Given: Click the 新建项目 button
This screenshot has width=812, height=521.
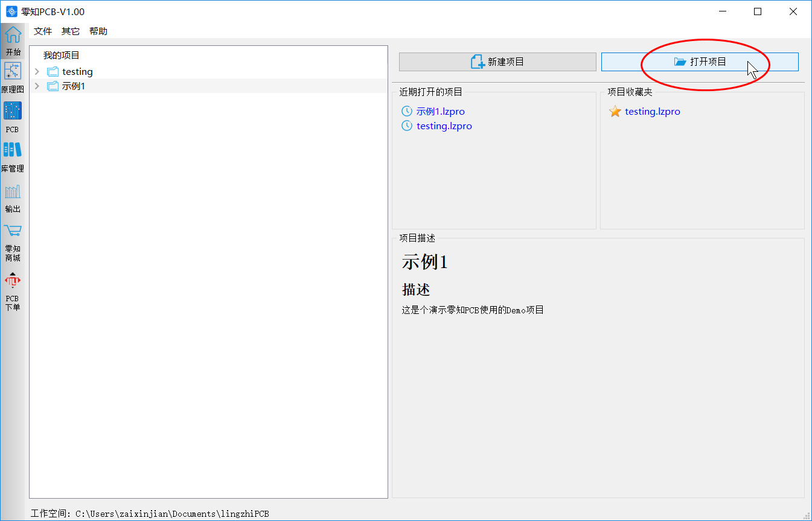Looking at the screenshot, I should [x=497, y=62].
